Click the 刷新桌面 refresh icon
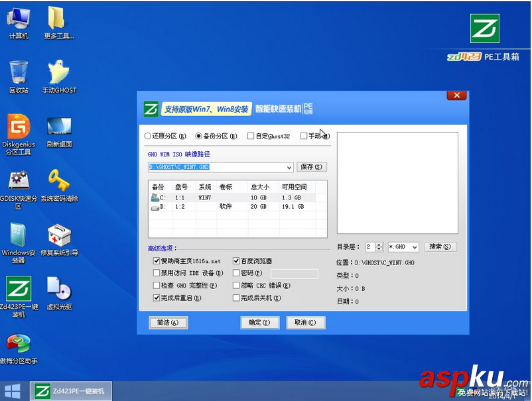Screen dimensions: 532x401 coord(59,126)
